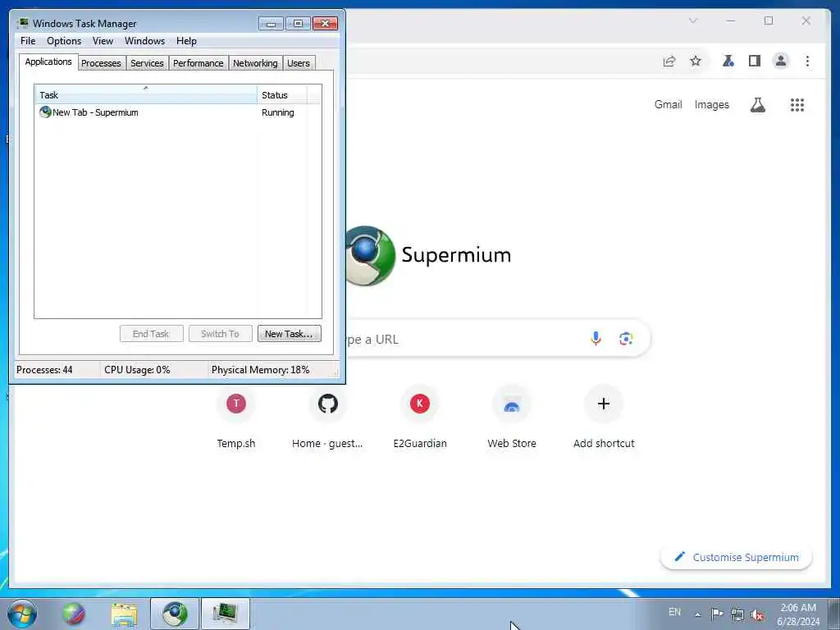Image resolution: width=840 pixels, height=630 pixels.
Task: Start voice search with the microphone icon
Action: (596, 339)
